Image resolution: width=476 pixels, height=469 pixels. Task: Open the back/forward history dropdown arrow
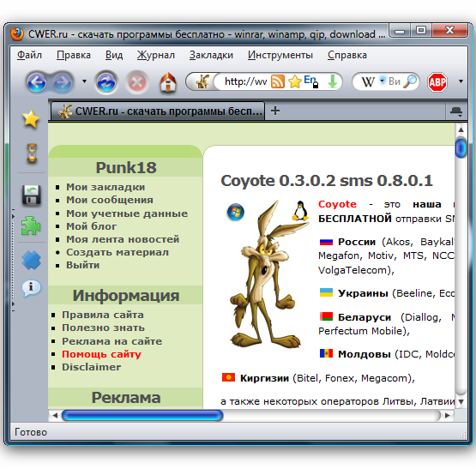[84, 81]
